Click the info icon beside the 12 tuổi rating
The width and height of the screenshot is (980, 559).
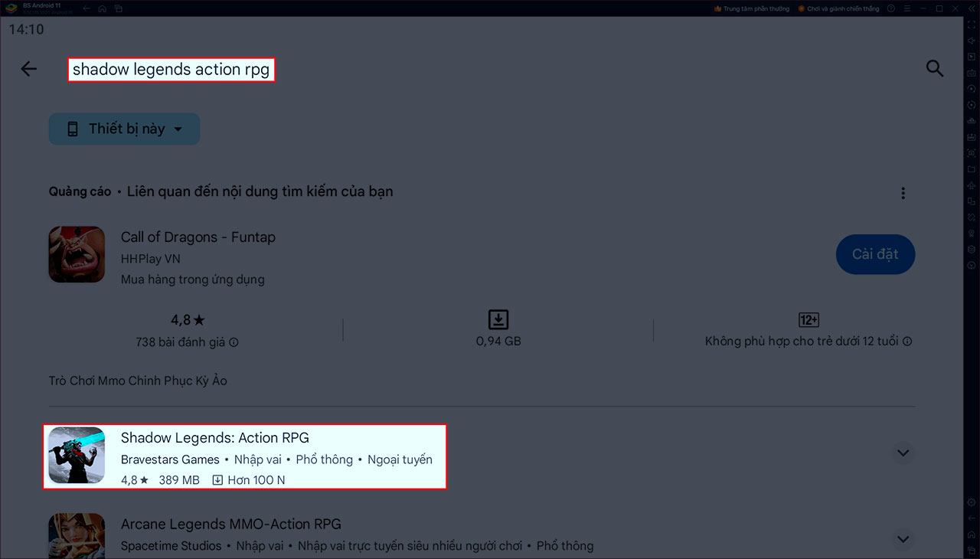coord(907,342)
